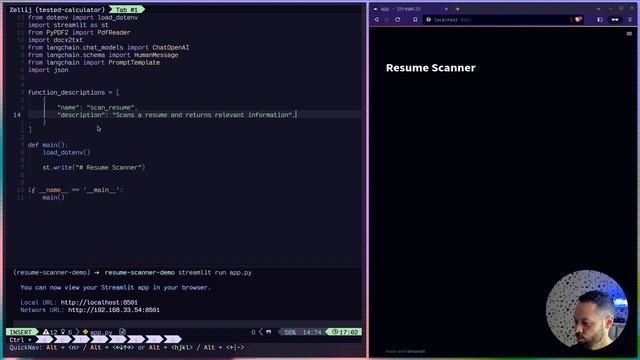Open new browser tab with plus
640x360 pixels.
coord(458,9)
